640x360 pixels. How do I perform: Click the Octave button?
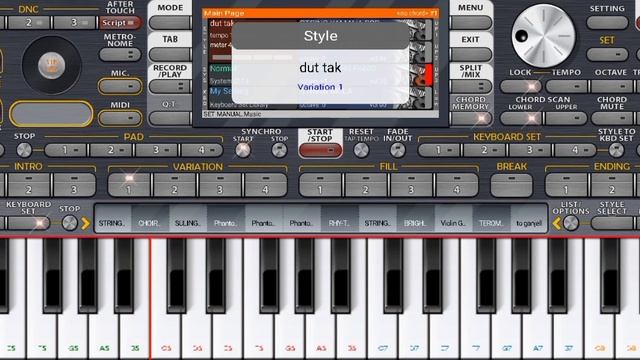(611, 86)
